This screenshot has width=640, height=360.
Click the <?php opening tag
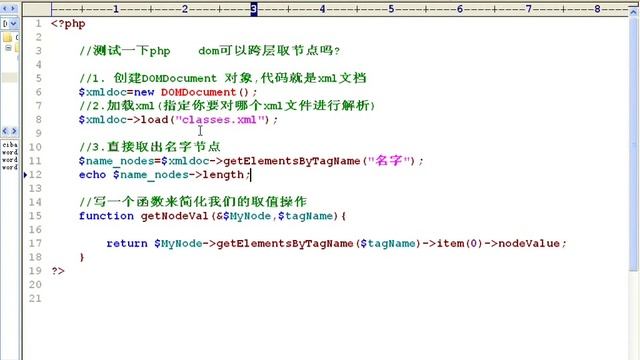68,24
